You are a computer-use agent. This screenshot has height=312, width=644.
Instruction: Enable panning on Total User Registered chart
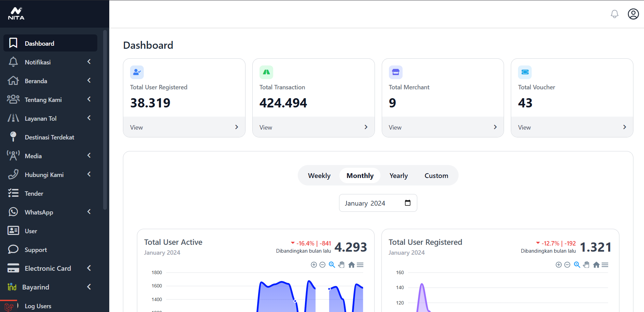pyautogui.click(x=586, y=265)
